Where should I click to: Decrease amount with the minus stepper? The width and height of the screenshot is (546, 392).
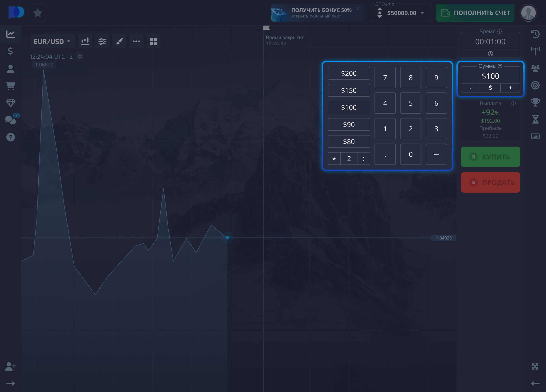[470, 88]
